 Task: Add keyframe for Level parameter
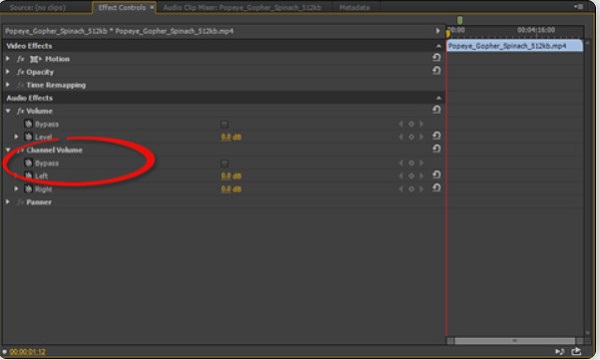tap(411, 137)
